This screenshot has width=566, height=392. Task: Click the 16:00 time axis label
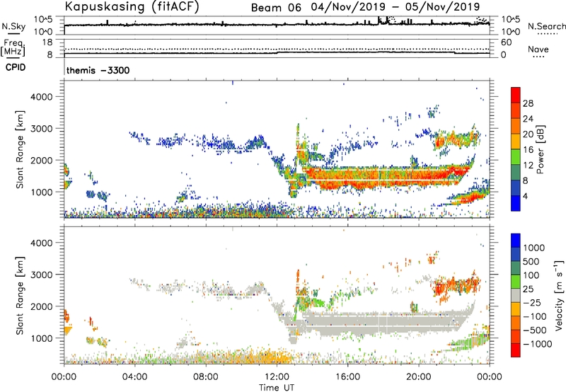pyautogui.click(x=347, y=377)
